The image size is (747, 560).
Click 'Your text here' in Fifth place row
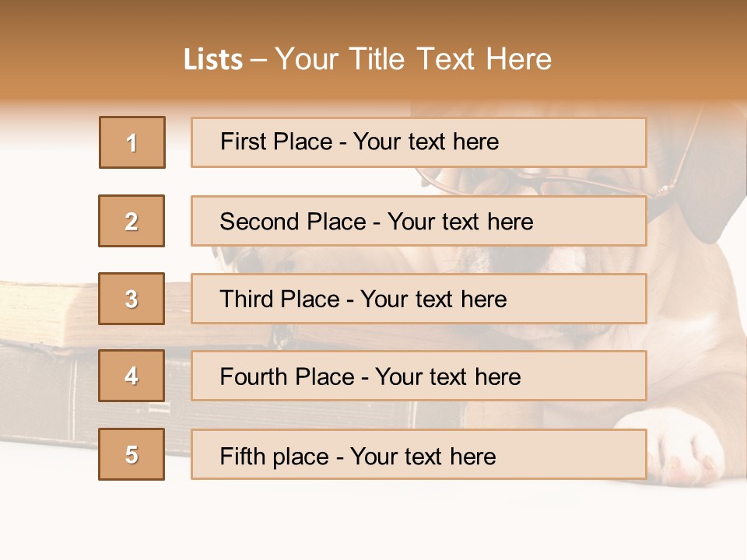click(x=423, y=456)
